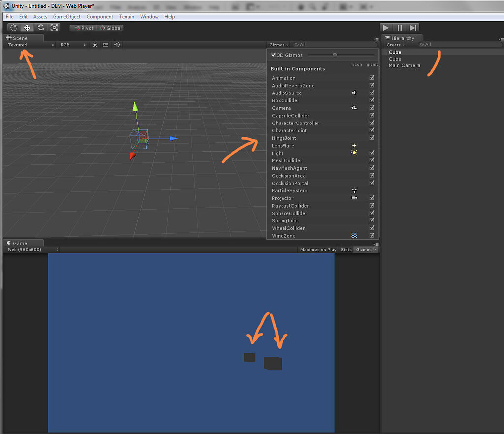
Task: Click the scene audio speaker icon
Action: point(117,44)
